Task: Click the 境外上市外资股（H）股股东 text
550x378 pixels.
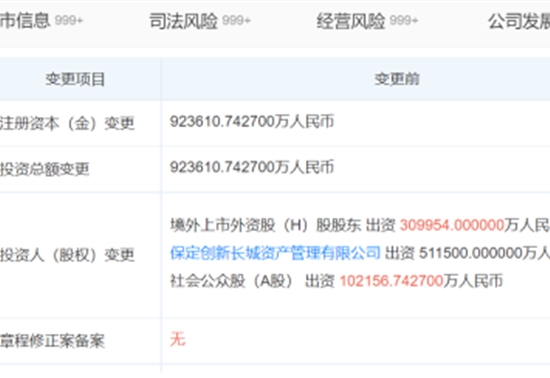Action: (x=266, y=225)
